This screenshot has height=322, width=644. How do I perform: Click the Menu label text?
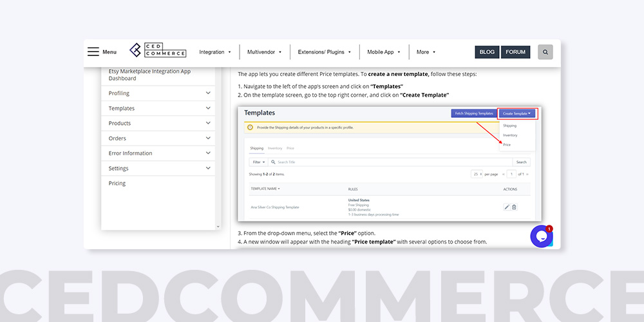109,52
